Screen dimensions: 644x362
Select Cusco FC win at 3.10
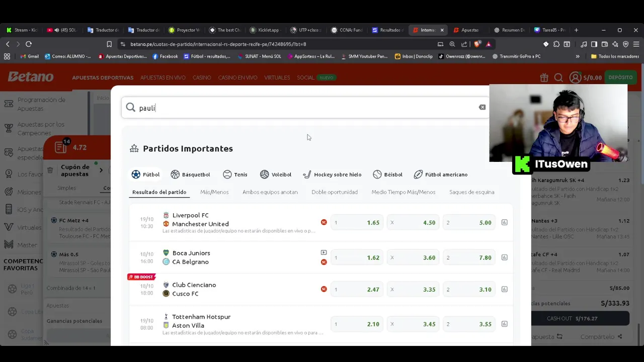(469, 289)
